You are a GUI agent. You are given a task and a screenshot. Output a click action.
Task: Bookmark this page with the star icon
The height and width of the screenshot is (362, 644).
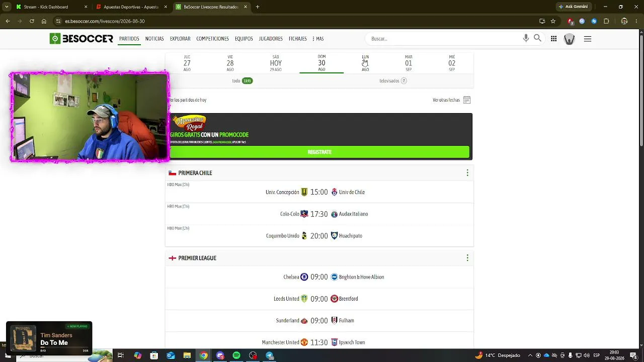pos(553,21)
